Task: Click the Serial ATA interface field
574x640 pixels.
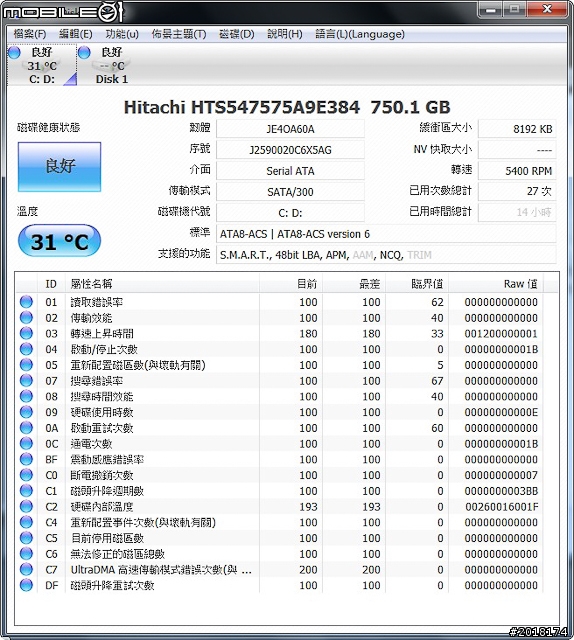Action: tap(290, 171)
